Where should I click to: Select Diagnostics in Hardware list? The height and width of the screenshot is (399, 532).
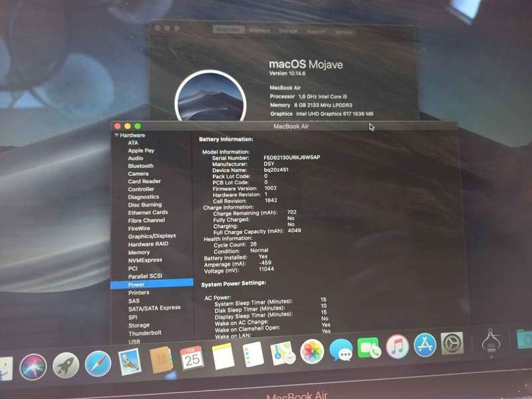(144, 197)
